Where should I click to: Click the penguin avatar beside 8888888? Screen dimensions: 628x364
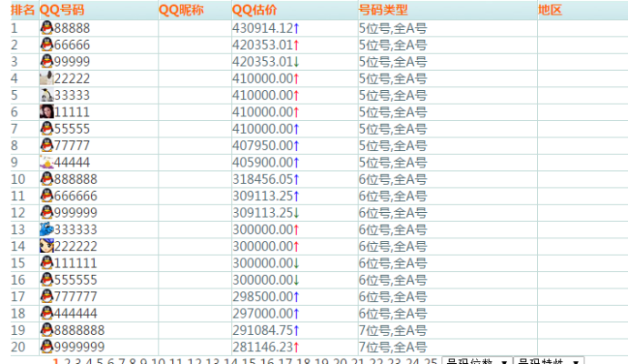[46, 329]
